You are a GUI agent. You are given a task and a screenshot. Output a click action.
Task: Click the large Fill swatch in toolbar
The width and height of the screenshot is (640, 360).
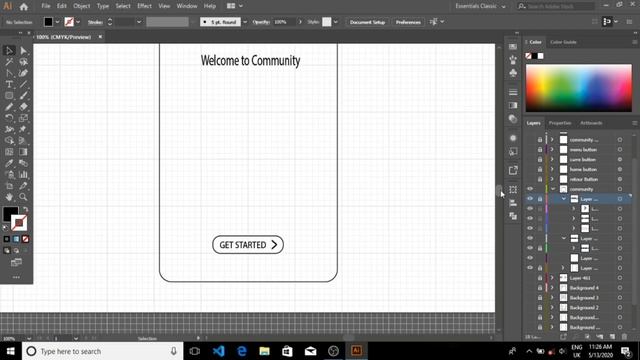coord(10,214)
